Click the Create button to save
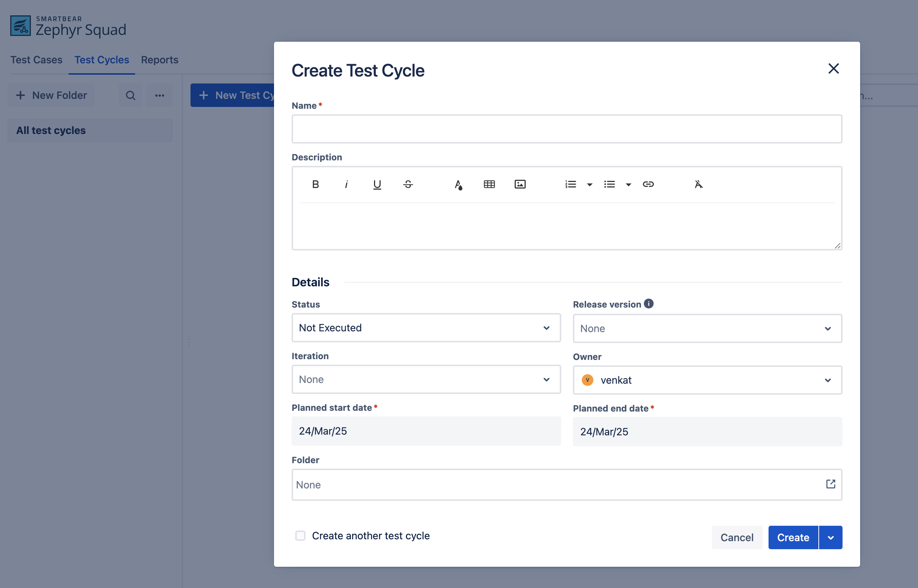The width and height of the screenshot is (918, 588). point(792,537)
